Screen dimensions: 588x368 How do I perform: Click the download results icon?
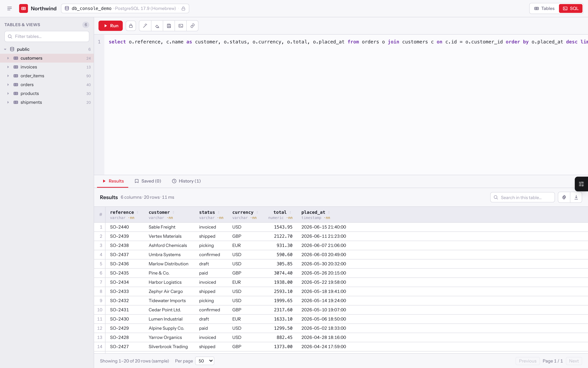pos(576,197)
